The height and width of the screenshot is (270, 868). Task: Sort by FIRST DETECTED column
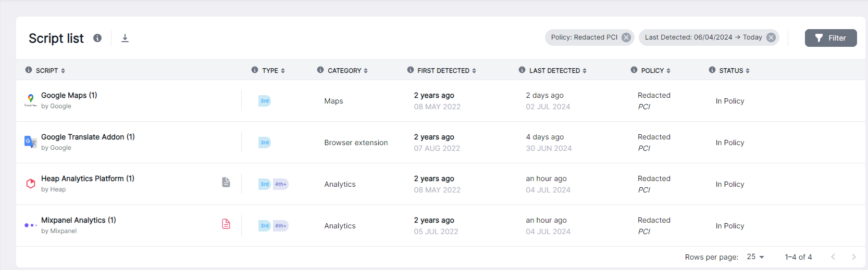[x=474, y=71]
